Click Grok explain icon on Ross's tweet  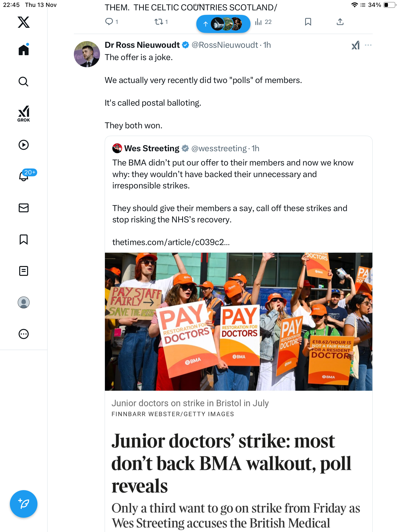coord(355,45)
